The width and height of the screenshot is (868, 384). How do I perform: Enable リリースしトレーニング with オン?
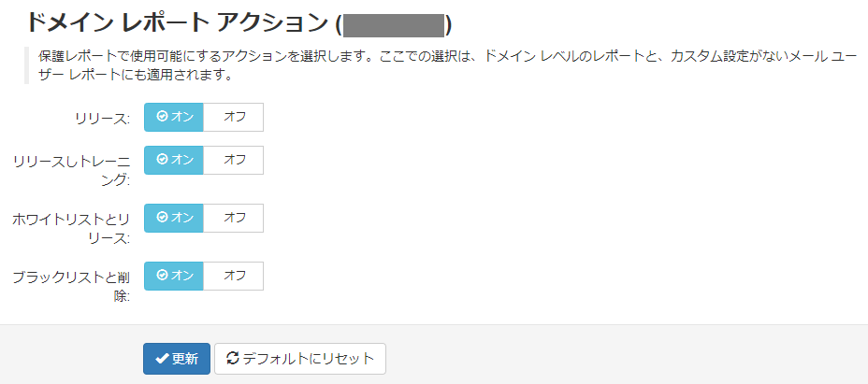(x=174, y=160)
